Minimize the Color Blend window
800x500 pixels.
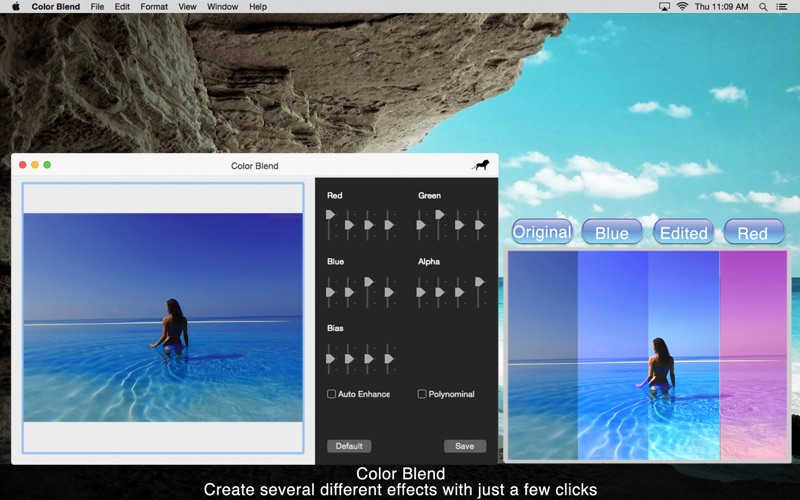(35, 165)
